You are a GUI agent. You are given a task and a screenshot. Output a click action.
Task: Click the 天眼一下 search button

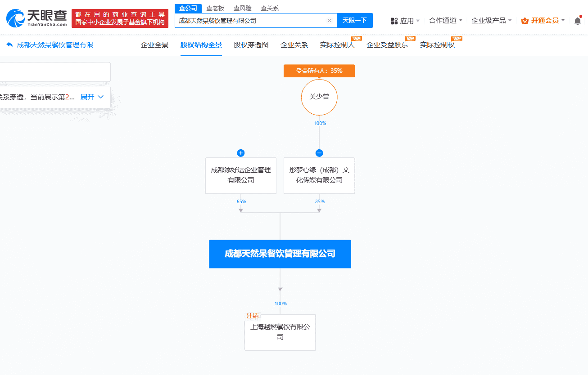354,21
